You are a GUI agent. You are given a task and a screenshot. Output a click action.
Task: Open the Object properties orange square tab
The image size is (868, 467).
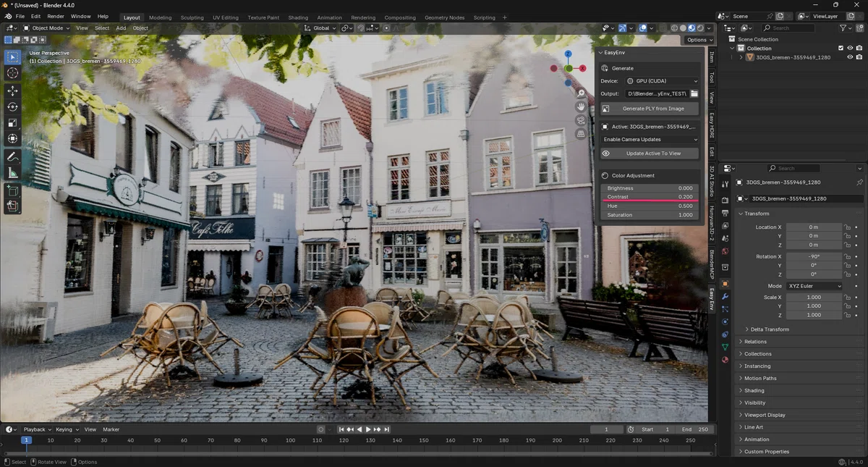point(725,283)
